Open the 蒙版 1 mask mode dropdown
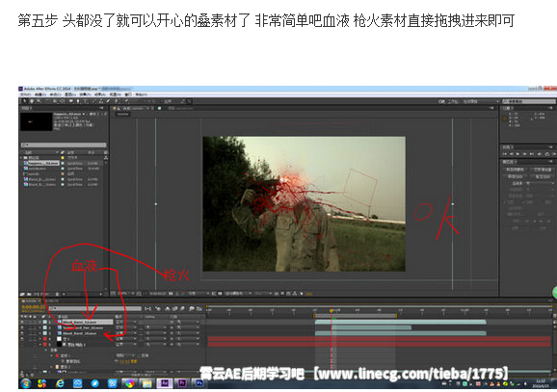 click(x=125, y=355)
